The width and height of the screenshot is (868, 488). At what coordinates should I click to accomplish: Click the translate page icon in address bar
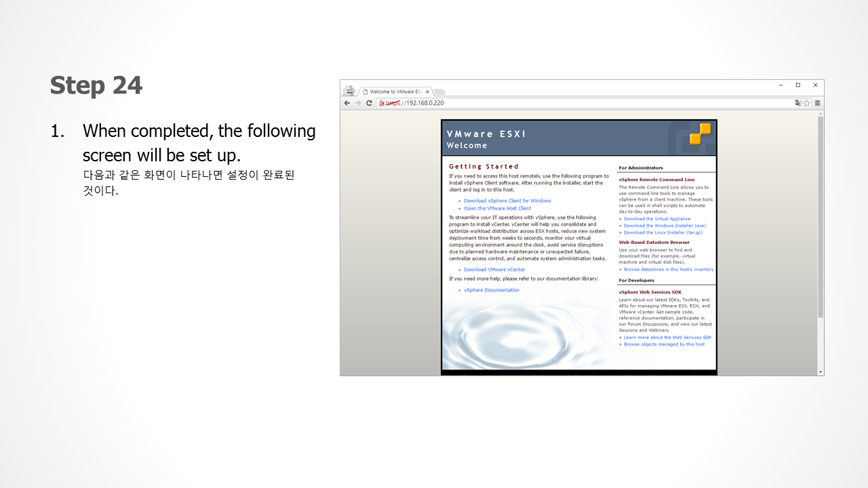pyautogui.click(x=798, y=103)
